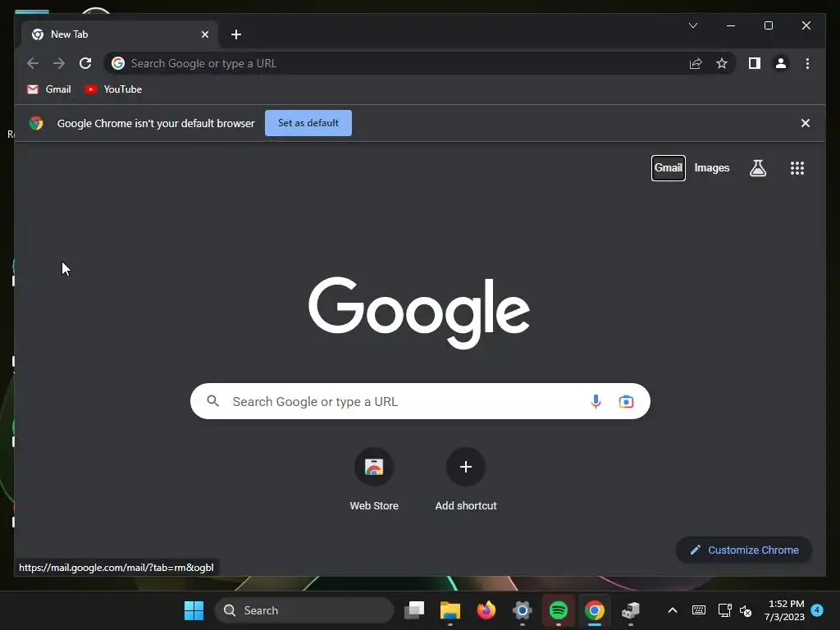Viewport: 840px width, 630px height.
Task: Open a new tab with the plus button
Action: (x=235, y=34)
